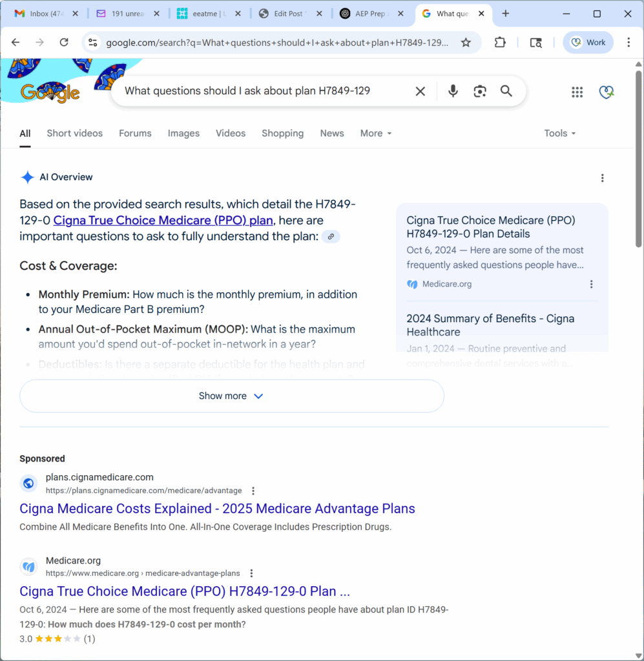Screen dimensions: 644x661
Task: Search by image with Lens icon
Action: 479,91
